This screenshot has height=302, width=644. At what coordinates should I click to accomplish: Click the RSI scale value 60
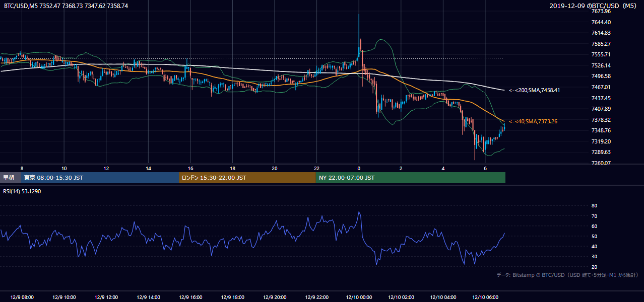[x=594, y=226]
